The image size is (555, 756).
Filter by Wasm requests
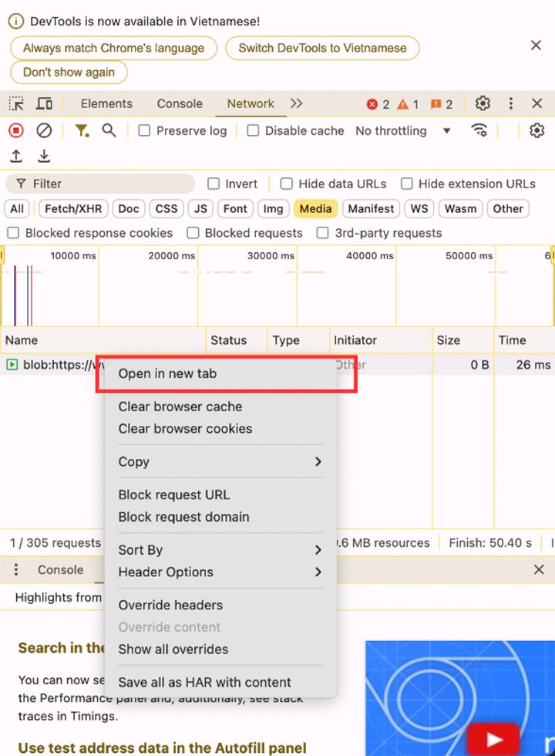461,209
